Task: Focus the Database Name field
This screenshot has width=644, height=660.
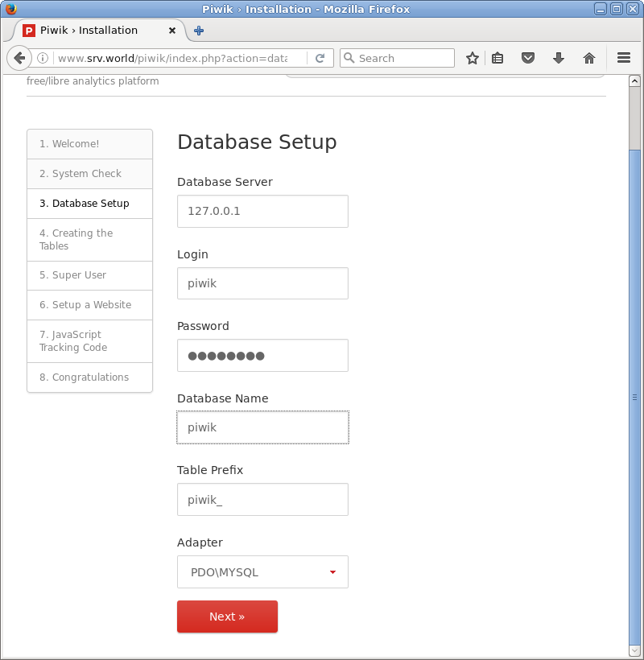Action: (262, 427)
